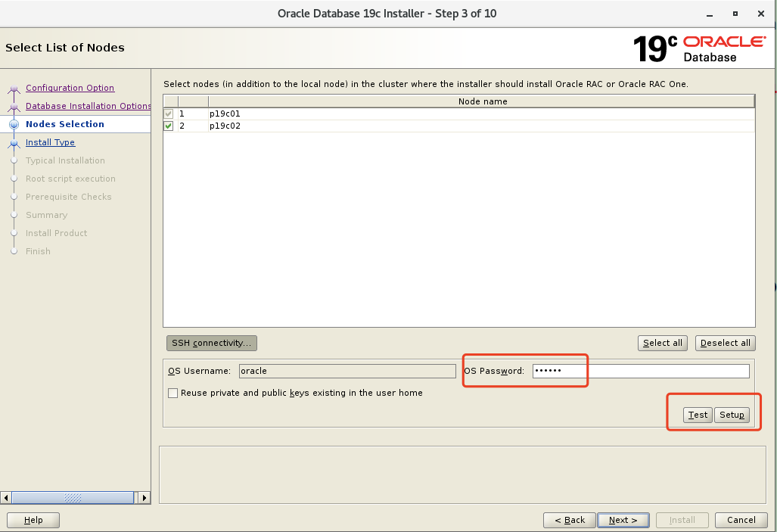The height and width of the screenshot is (532, 777).
Task: Open the SSH connectivity panel
Action: [212, 343]
